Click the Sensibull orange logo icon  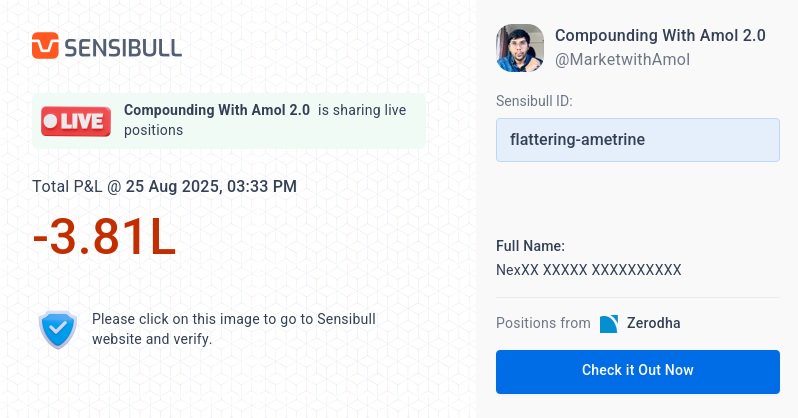pos(45,45)
